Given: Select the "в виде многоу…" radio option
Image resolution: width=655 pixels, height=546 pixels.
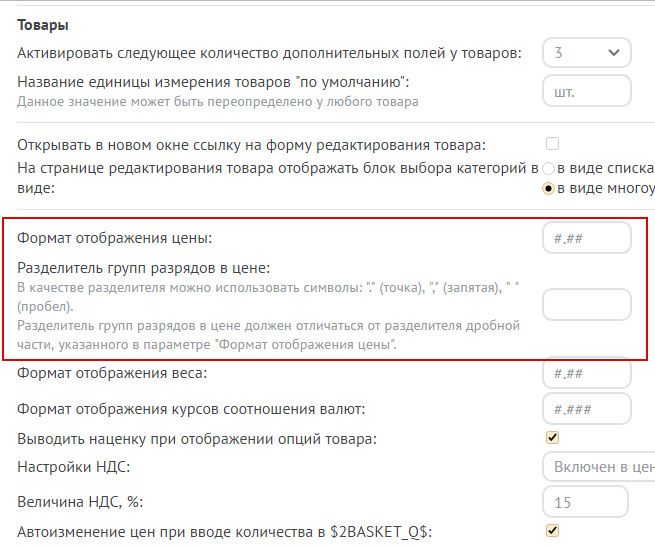Looking at the screenshot, I should [x=548, y=188].
